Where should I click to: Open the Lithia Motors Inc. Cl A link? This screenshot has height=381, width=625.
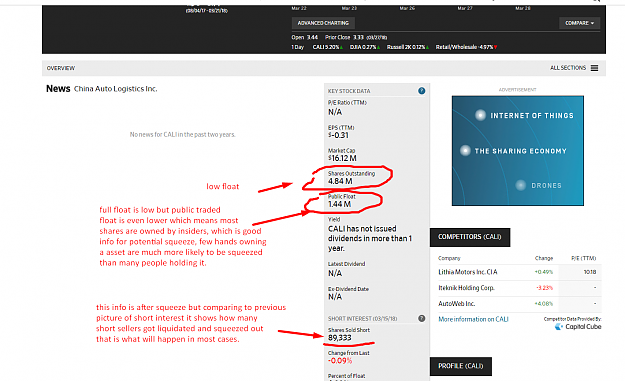pos(468,272)
